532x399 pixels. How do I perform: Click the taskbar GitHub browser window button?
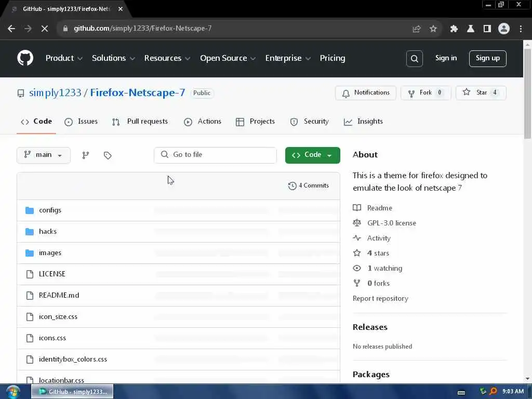pos(72,392)
